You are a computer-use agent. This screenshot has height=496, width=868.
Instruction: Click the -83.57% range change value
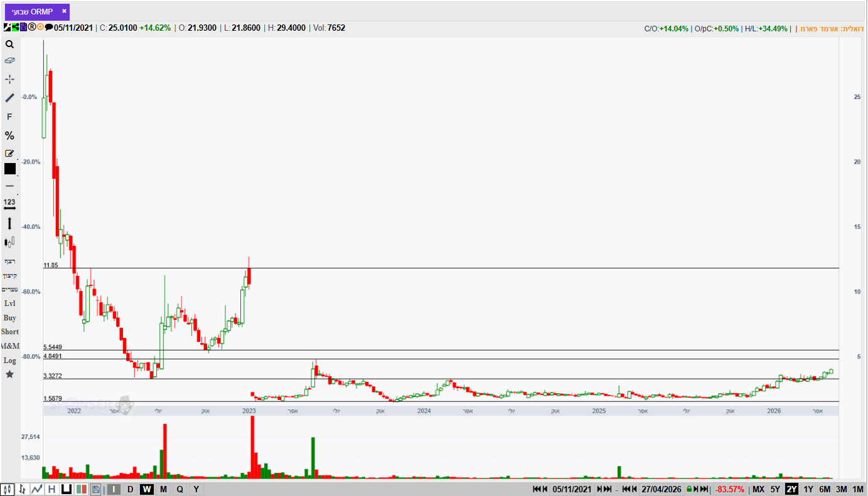731,489
